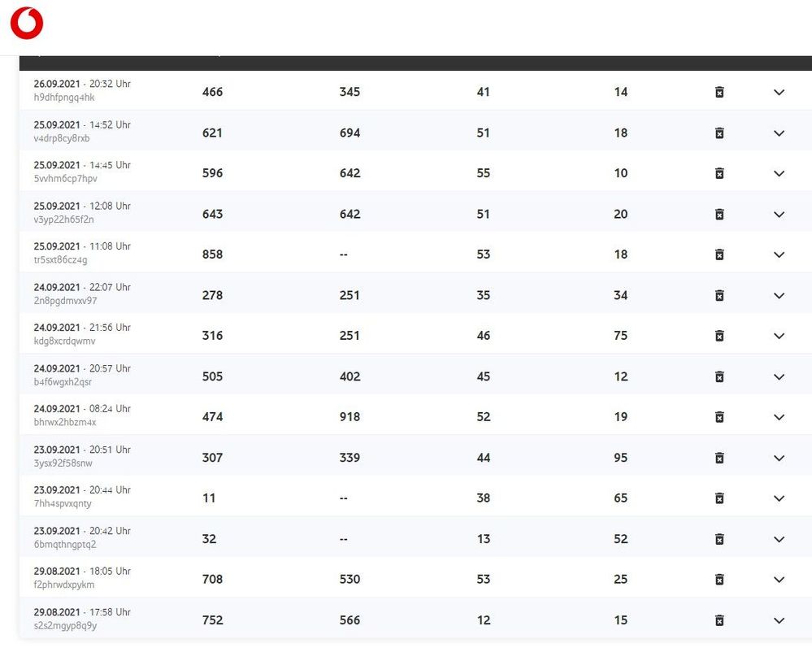Delete the h9dhfpngq4hk test entry
This screenshot has height=661, width=812.
pos(719,92)
